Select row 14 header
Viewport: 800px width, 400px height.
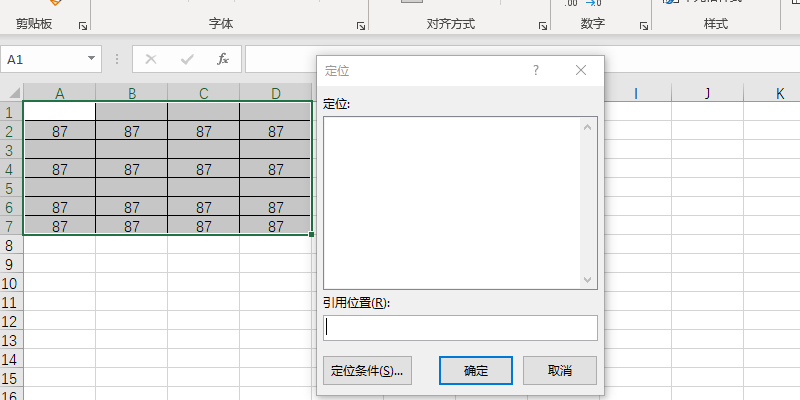click(x=11, y=359)
